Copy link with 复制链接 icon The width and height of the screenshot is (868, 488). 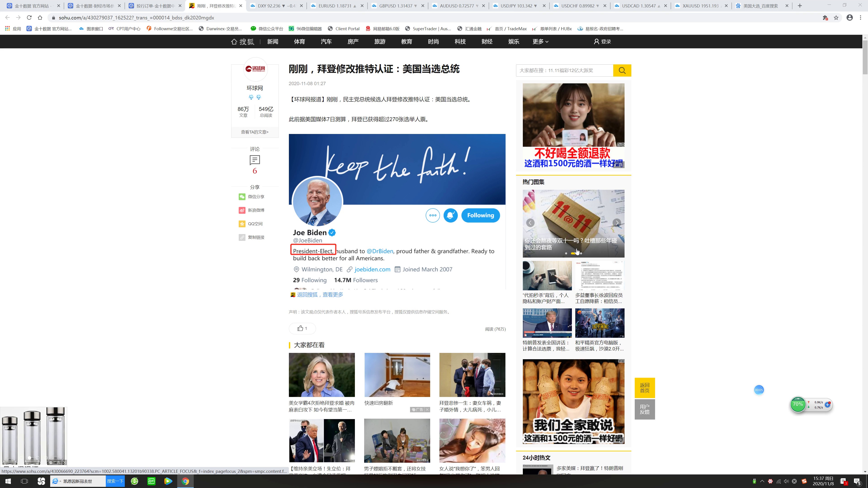click(242, 237)
